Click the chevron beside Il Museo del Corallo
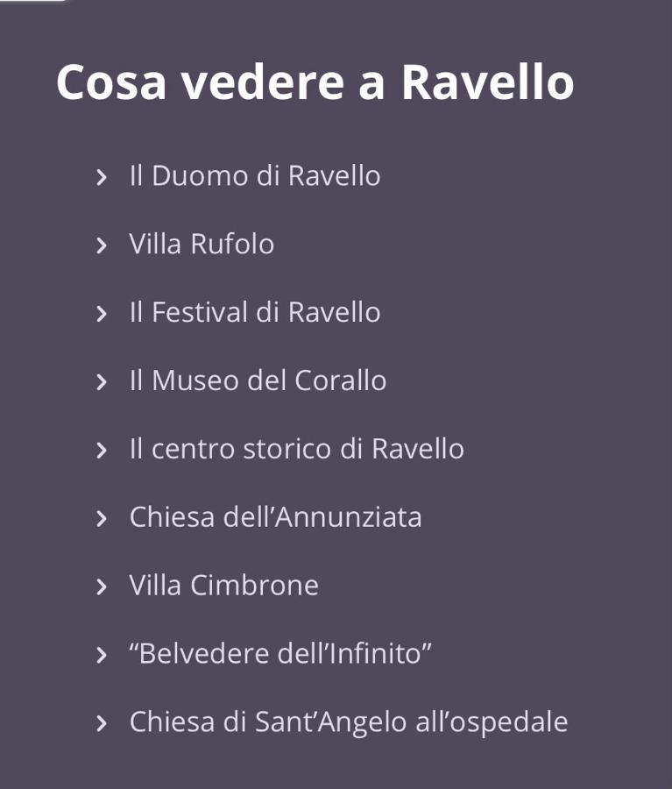The image size is (672, 789). pyautogui.click(x=101, y=381)
